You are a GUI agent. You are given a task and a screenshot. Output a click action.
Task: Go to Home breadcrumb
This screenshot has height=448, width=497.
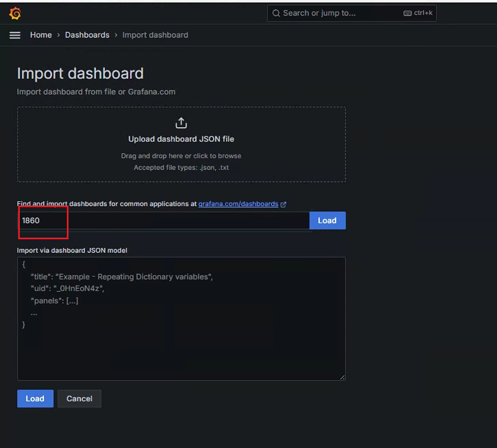coord(41,35)
